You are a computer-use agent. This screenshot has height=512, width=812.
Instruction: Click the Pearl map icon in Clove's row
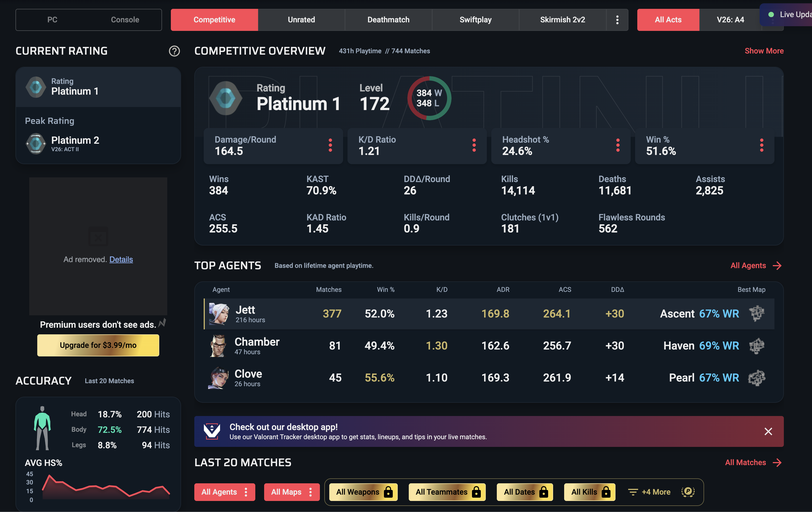(x=757, y=378)
